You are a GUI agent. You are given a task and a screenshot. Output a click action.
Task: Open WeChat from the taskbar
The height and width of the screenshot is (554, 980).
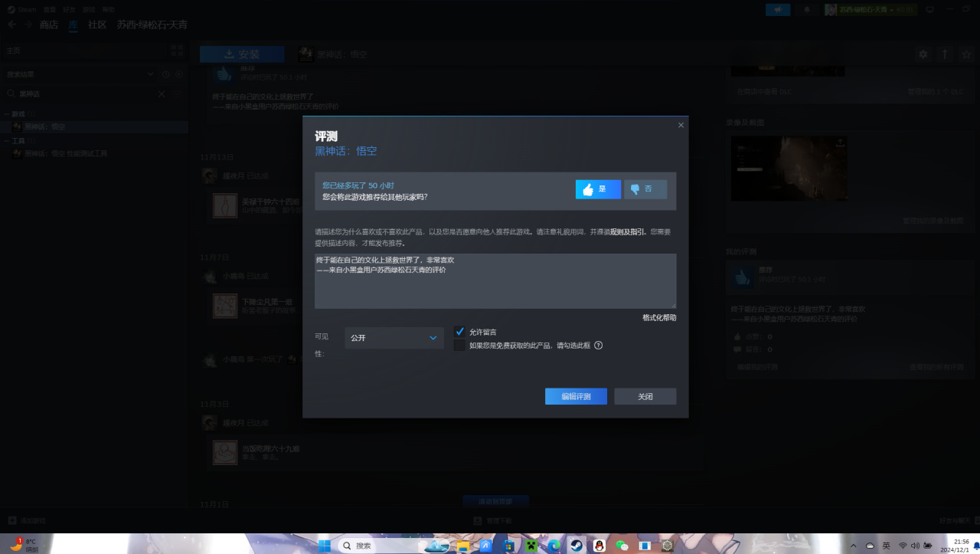(x=622, y=546)
